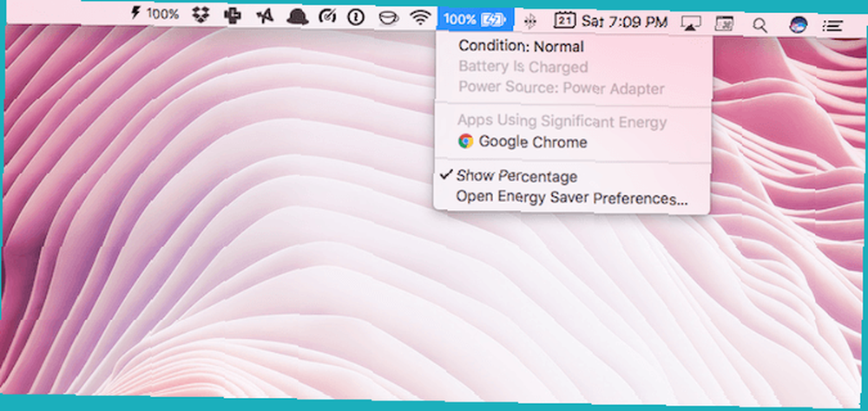Click the lightning bolt 100% battery utility icon
Viewport: 868px width, 411px height.
[155, 13]
